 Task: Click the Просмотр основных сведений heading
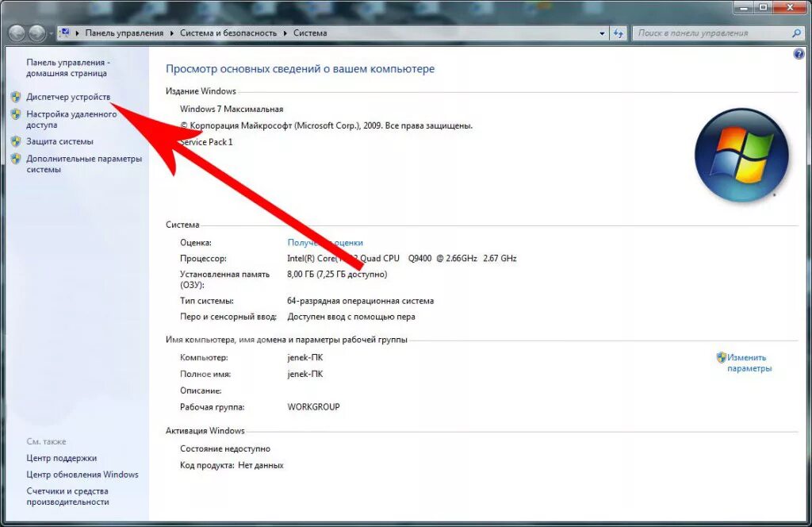(x=301, y=69)
